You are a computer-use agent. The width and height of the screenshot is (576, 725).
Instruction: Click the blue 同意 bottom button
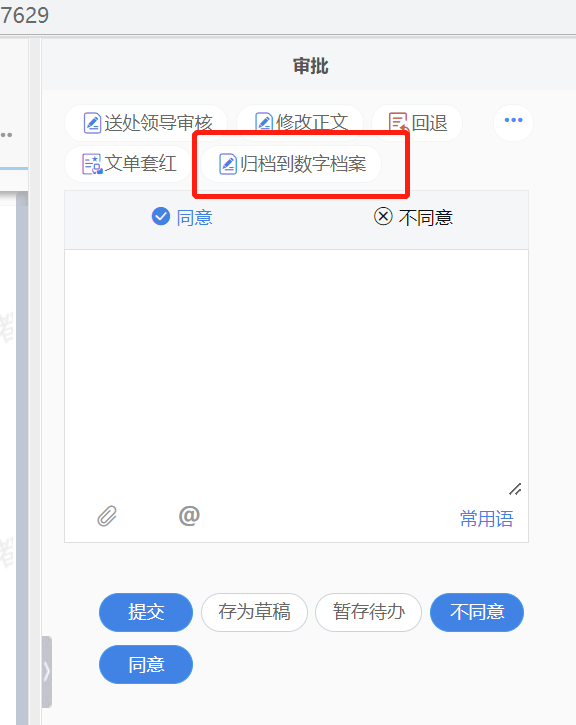coord(146,664)
